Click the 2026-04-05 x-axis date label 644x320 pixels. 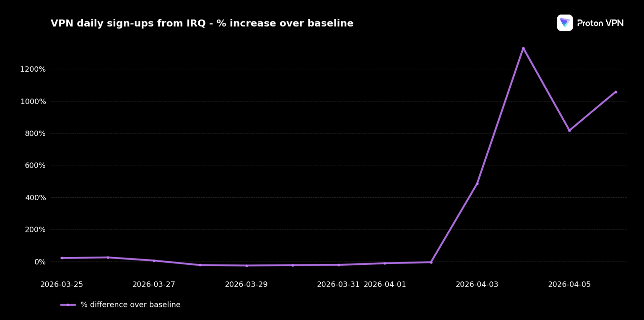[x=569, y=284]
